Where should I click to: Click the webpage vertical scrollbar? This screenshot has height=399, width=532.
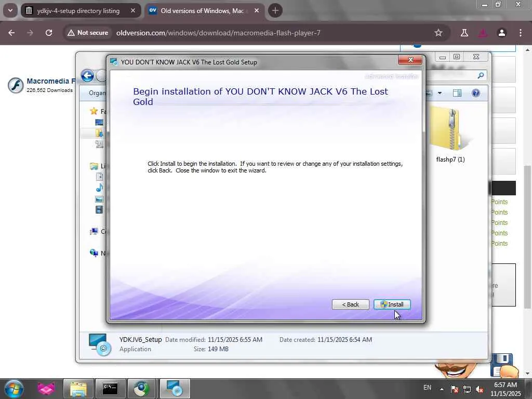tap(528, 237)
